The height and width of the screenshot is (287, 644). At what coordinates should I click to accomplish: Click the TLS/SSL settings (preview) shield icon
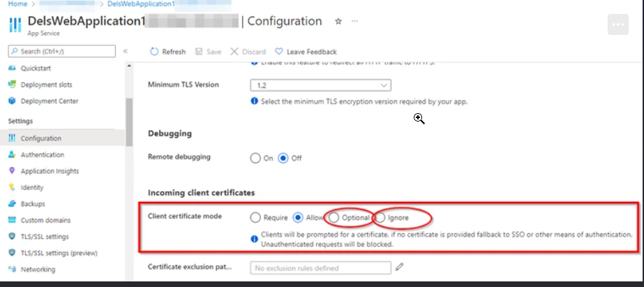coord(12,253)
